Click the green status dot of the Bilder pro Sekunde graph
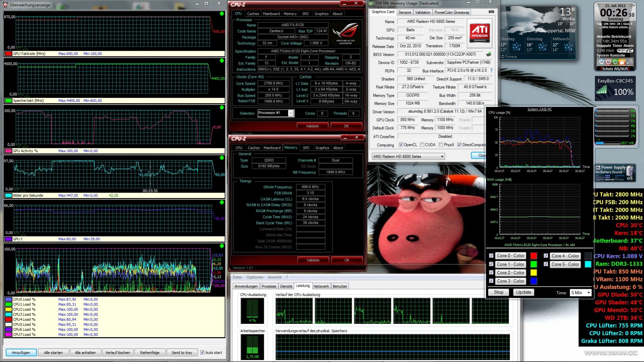Screen dimensions: 644x362 click(222, 158)
